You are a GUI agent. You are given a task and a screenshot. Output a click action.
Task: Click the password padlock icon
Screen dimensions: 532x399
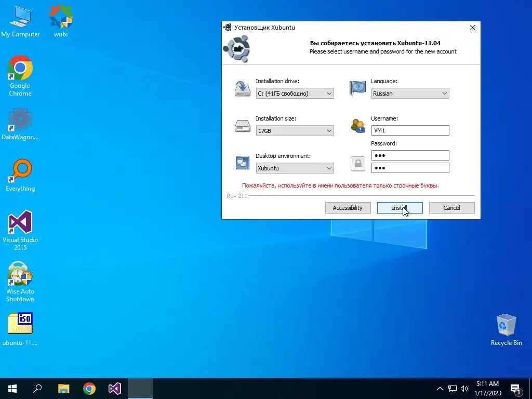click(x=358, y=164)
